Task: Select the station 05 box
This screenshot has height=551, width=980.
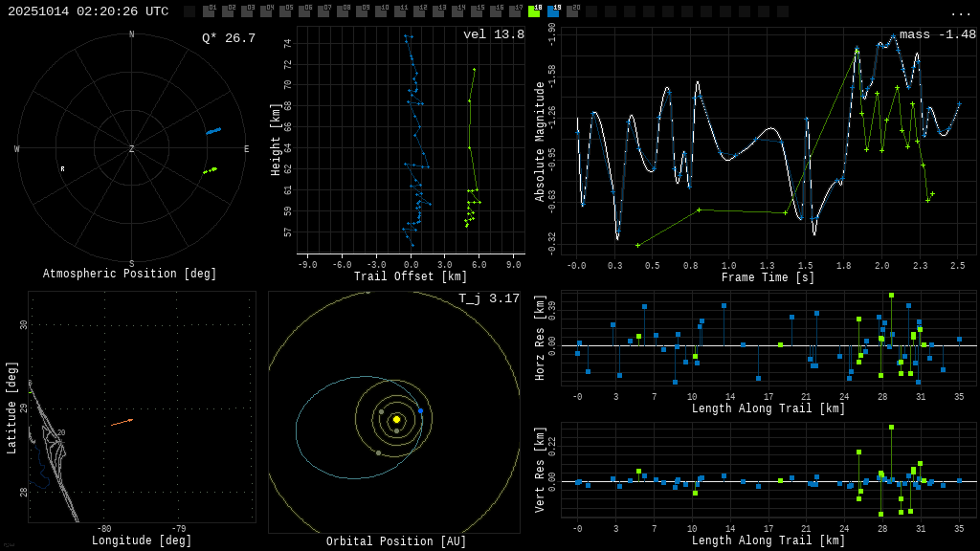Action: (285, 11)
